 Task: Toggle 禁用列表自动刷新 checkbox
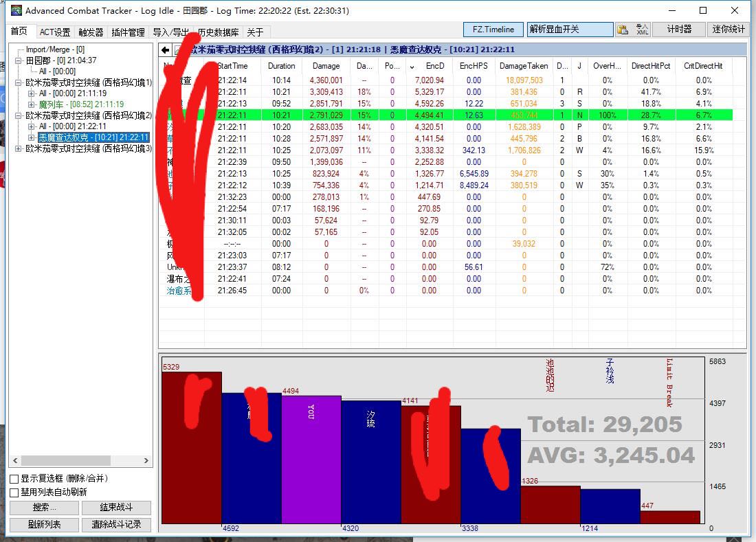point(14,493)
